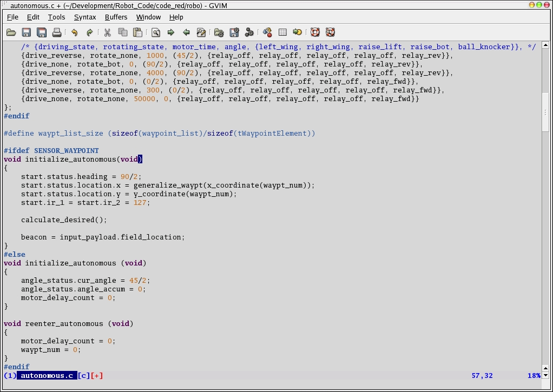
Task: Open the Buffers menu
Action: click(116, 17)
